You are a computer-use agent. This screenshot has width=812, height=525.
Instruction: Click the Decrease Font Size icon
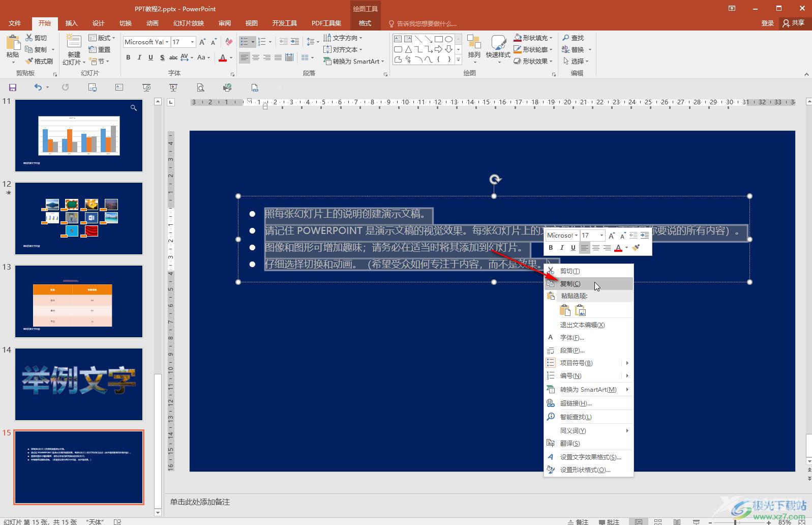(214, 42)
